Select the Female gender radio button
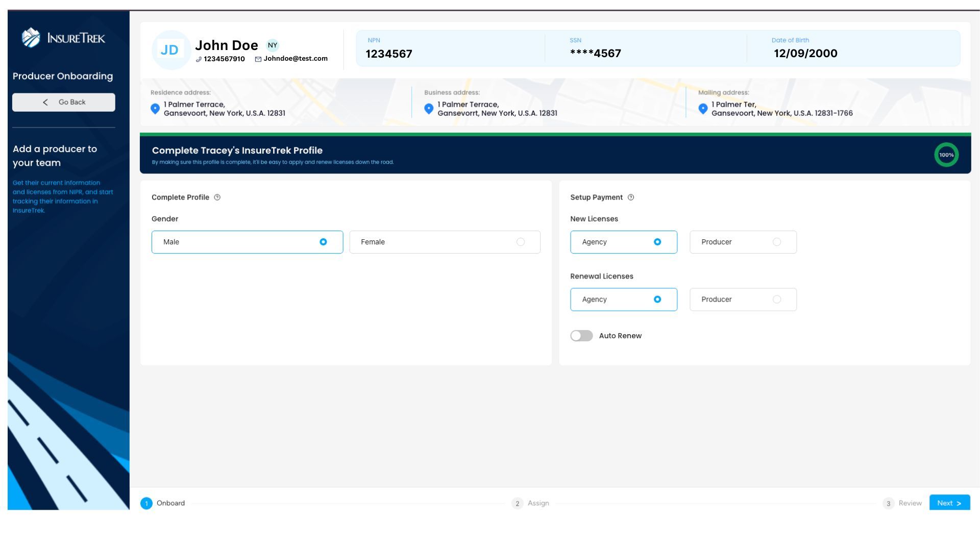The image size is (980, 551). [521, 242]
